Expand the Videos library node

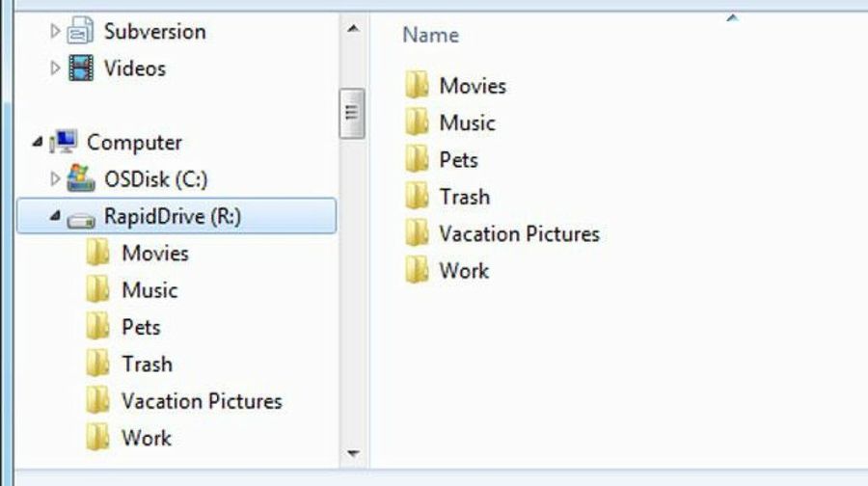[55, 68]
